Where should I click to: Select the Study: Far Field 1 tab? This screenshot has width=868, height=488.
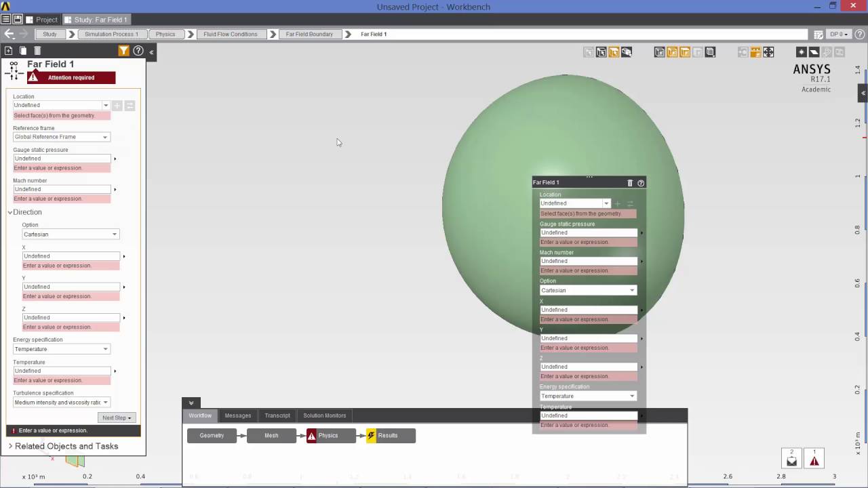pos(97,20)
